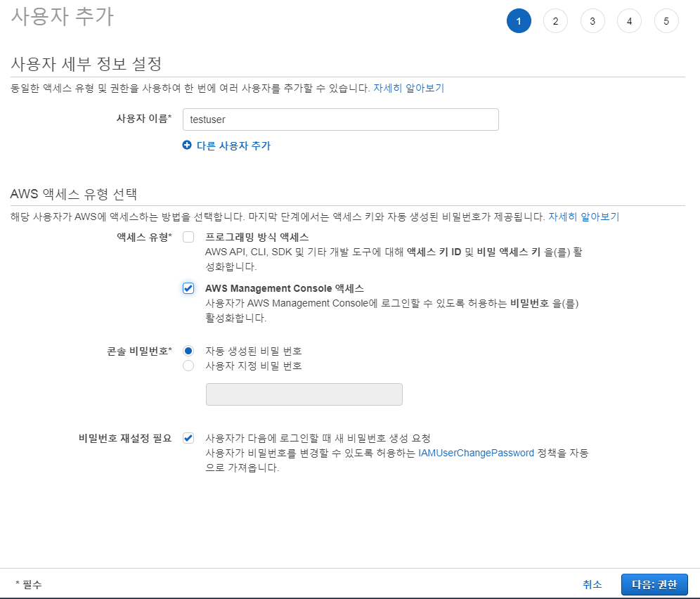Click the 사용자 세부 정보 설정 heading
This screenshot has width=700, height=599.
pyautogui.click(x=86, y=64)
